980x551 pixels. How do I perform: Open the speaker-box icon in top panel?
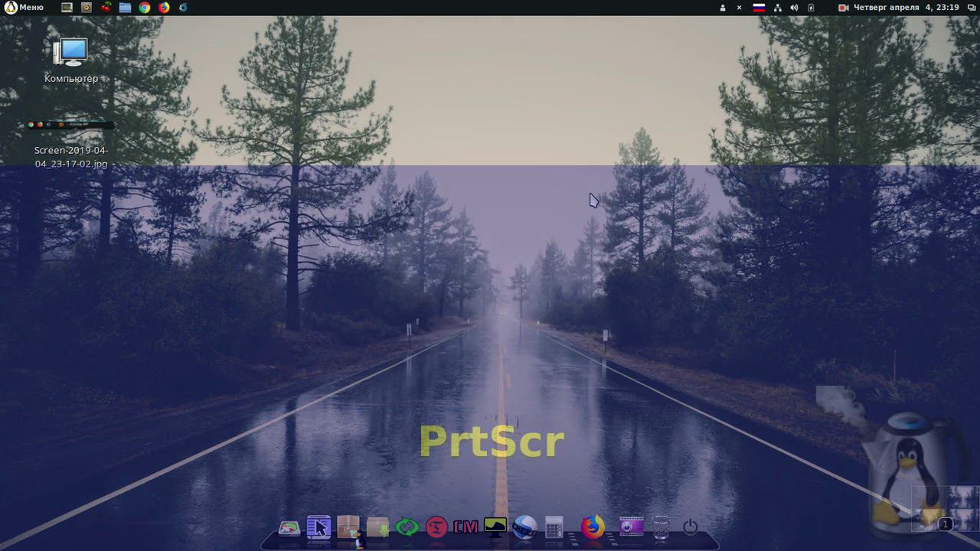pyautogui.click(x=86, y=8)
